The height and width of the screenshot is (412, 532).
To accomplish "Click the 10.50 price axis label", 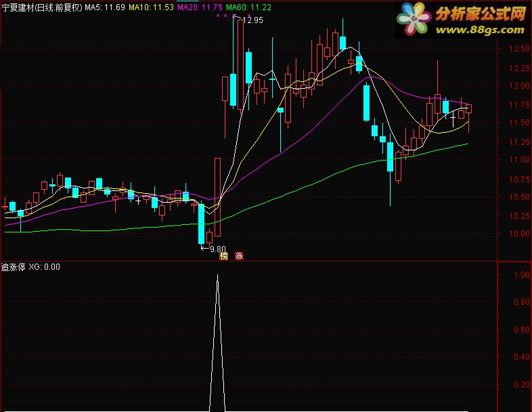I will (519, 197).
